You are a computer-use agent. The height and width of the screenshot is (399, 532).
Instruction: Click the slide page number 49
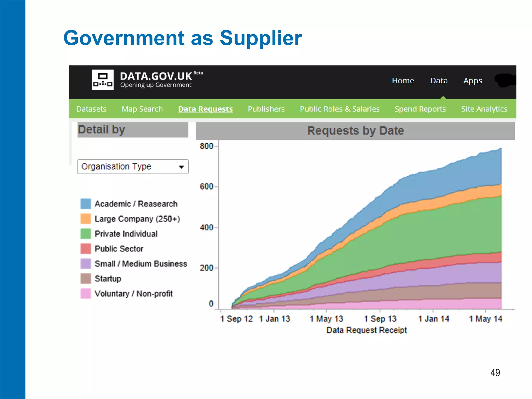(495, 373)
